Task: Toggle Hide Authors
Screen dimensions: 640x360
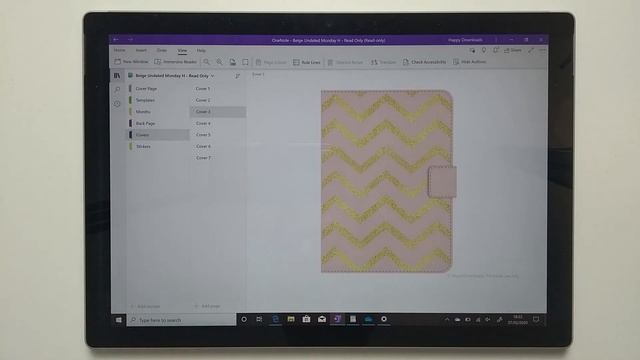Action: click(x=470, y=62)
